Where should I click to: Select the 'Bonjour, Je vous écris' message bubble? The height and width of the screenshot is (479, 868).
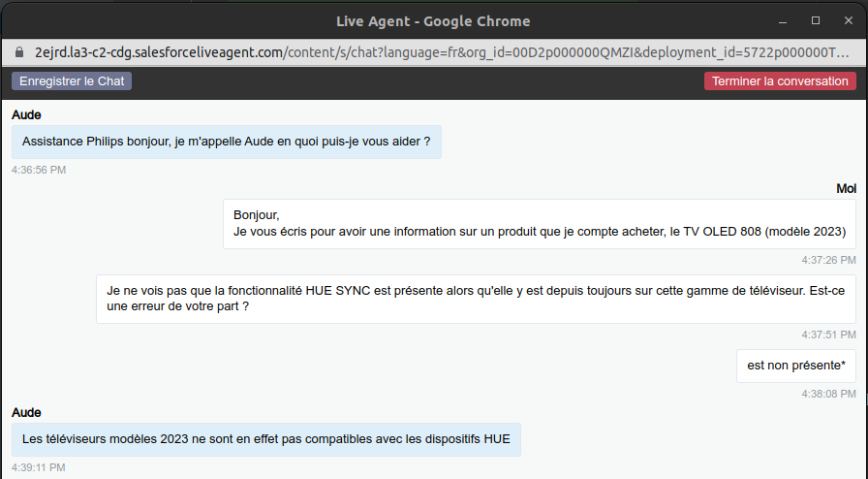(x=540, y=223)
